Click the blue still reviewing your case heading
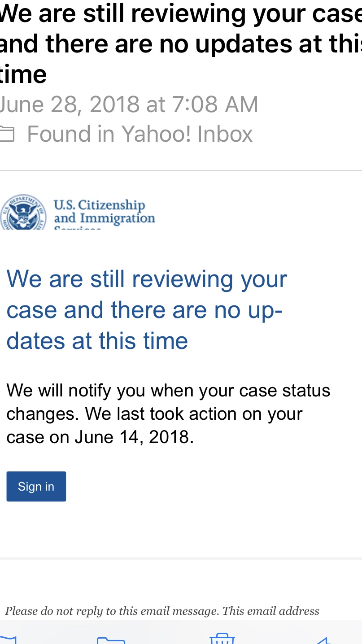The image size is (362, 644). [x=147, y=310]
